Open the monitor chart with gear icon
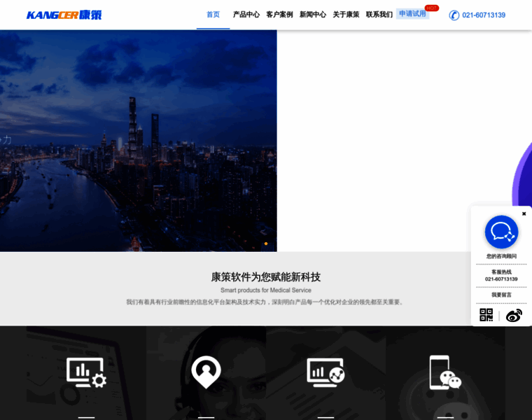 tap(87, 372)
